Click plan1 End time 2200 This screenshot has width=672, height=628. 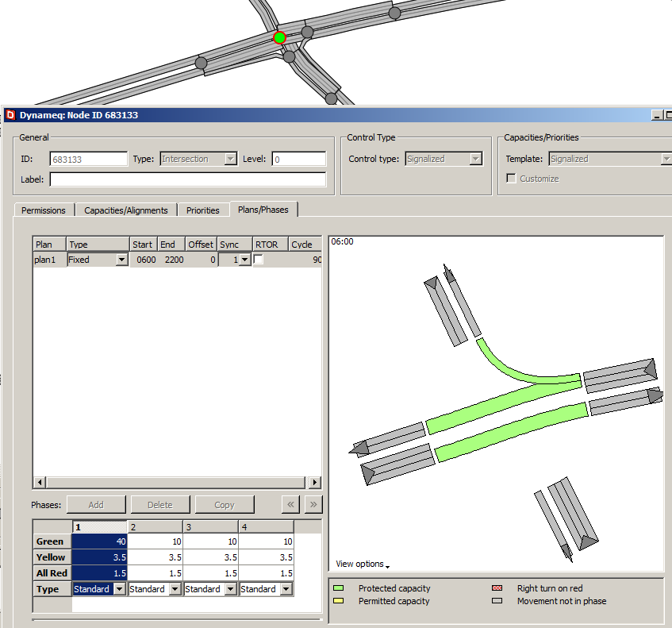[x=172, y=260]
